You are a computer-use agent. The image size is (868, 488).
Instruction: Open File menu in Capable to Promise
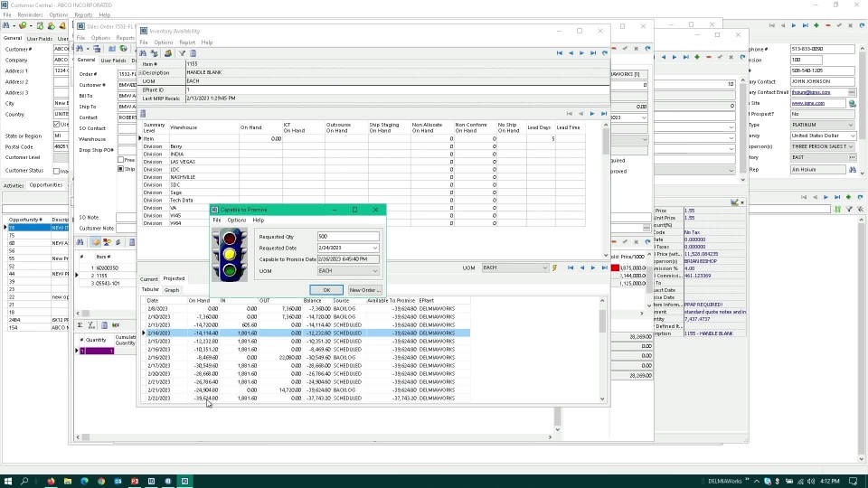(217, 221)
